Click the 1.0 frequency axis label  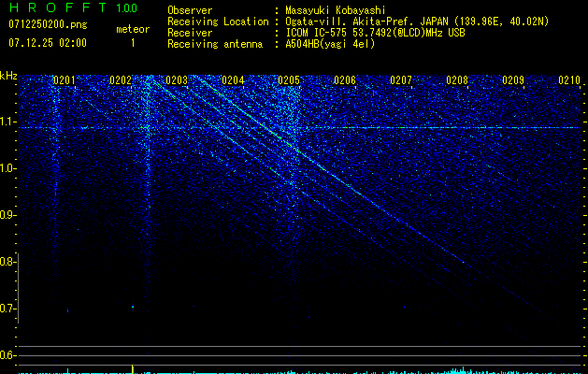[x=8, y=168]
